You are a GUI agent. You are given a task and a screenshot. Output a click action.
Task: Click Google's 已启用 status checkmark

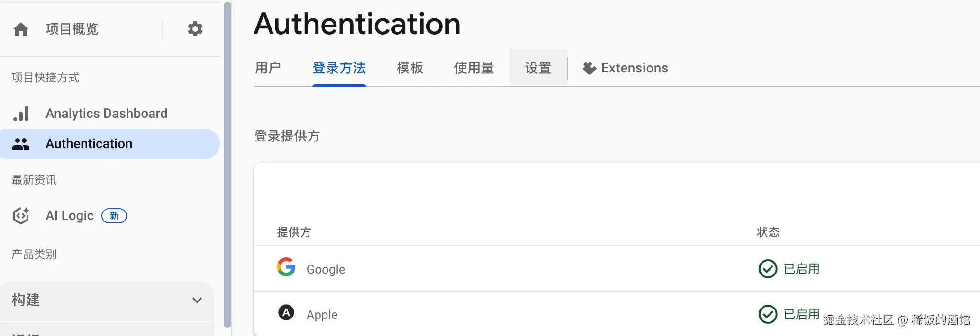[768, 269]
